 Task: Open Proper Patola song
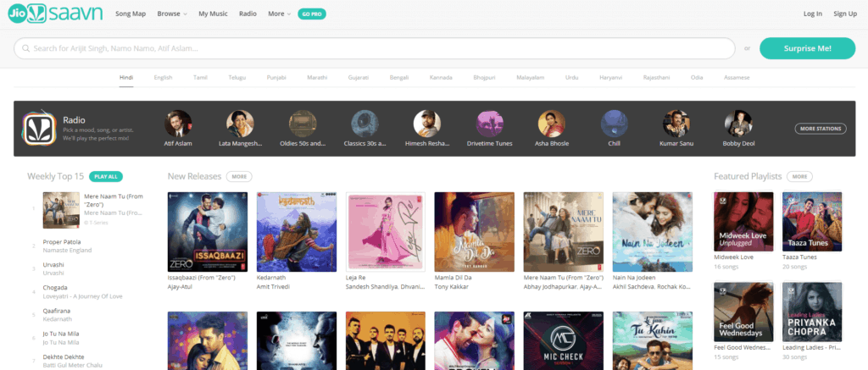pos(62,241)
